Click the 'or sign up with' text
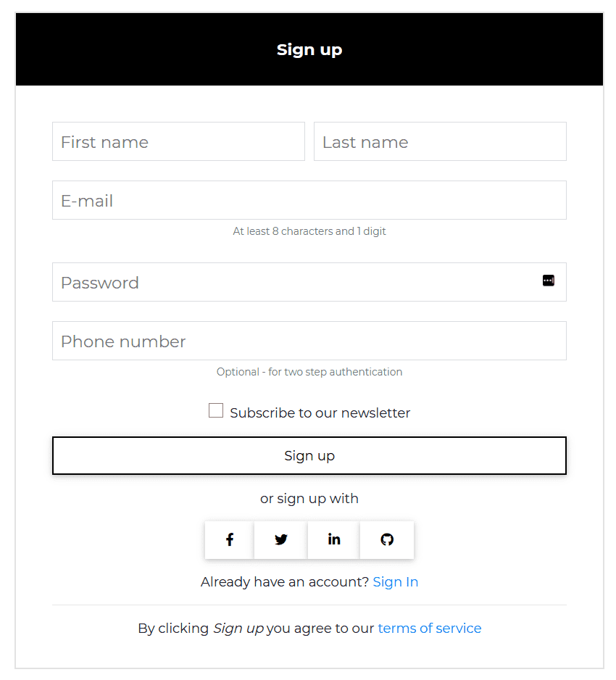The height and width of the screenshot is (680, 616). (309, 499)
